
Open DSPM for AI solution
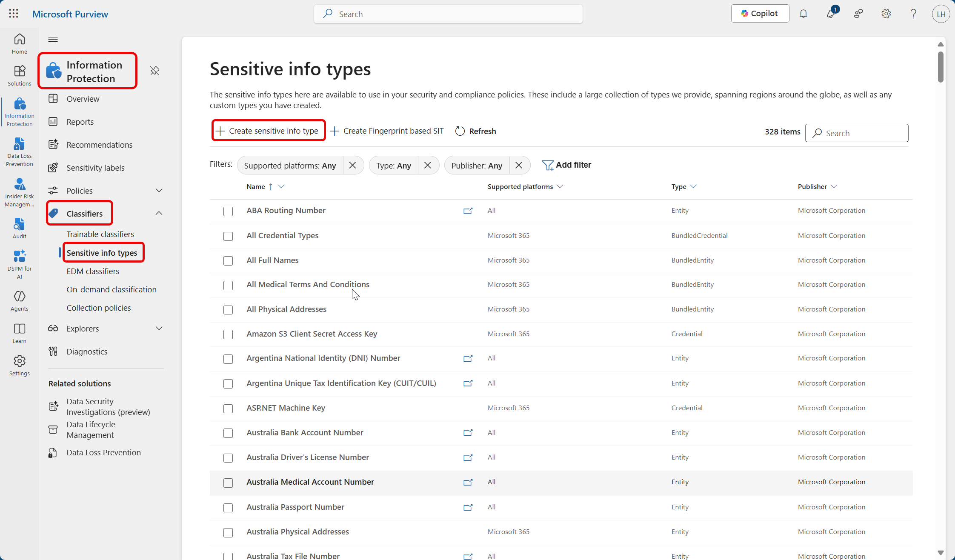click(x=19, y=264)
